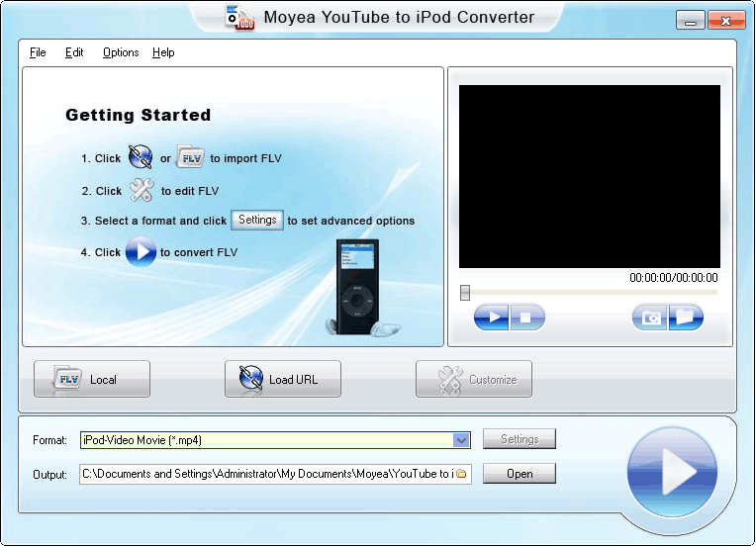
Task: Open the Help menu
Action: [163, 52]
